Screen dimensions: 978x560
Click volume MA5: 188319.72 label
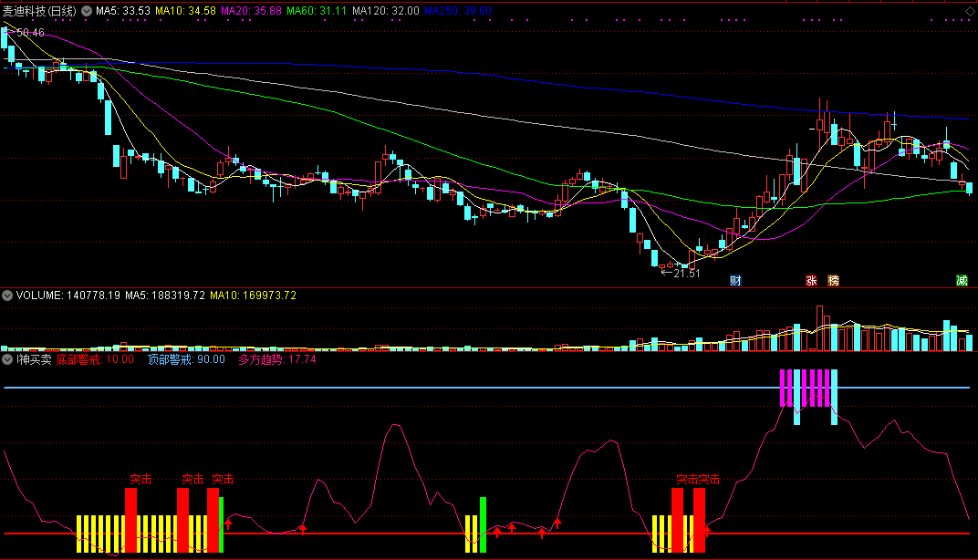[x=165, y=296]
